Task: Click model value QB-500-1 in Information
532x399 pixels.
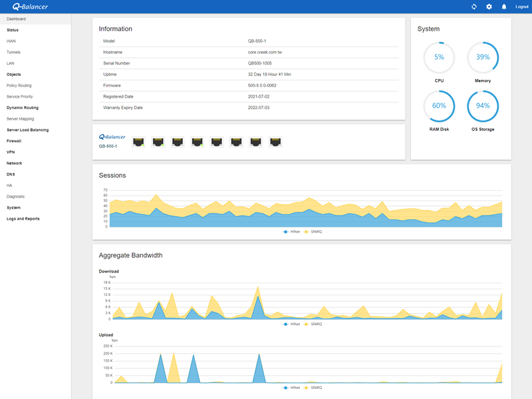Action: (257, 41)
